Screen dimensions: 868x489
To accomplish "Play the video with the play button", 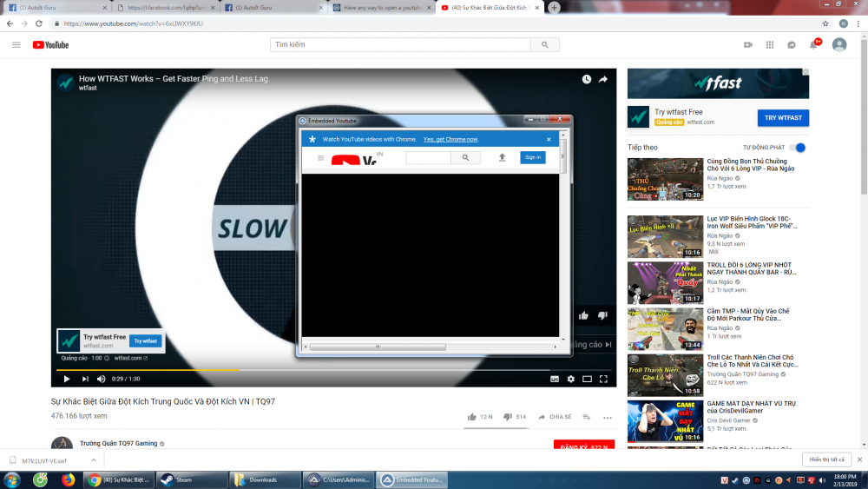I will pos(67,379).
